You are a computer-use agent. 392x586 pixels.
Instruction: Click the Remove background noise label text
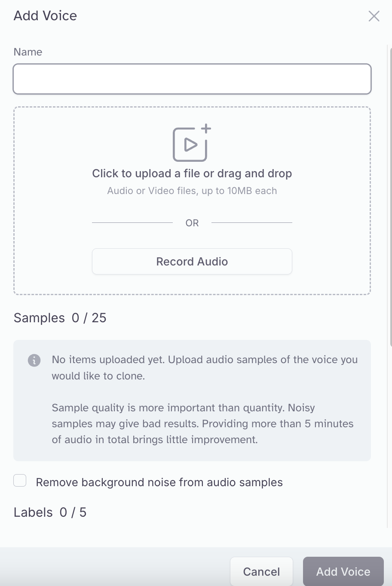tap(159, 482)
